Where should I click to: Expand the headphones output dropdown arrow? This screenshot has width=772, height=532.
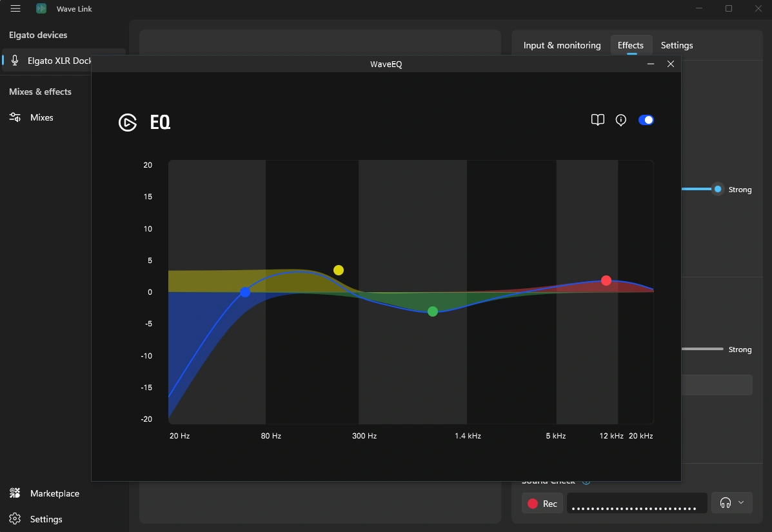pyautogui.click(x=741, y=503)
